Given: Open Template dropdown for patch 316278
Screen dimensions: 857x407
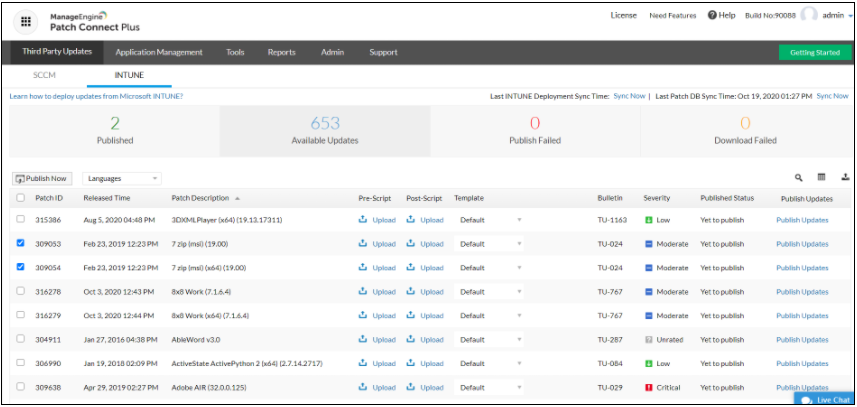Looking at the screenshot, I should (x=489, y=292).
